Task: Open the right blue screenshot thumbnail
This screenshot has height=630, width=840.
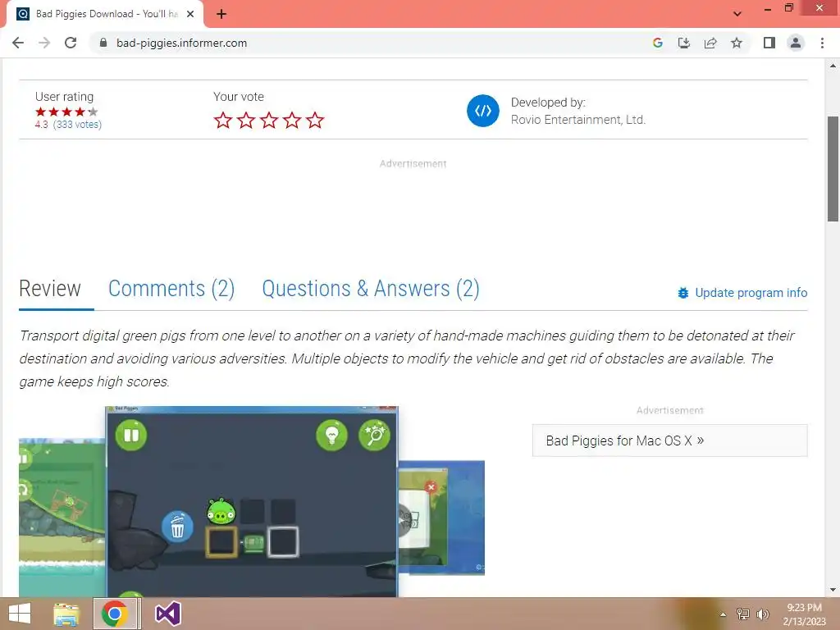Action: [x=441, y=518]
